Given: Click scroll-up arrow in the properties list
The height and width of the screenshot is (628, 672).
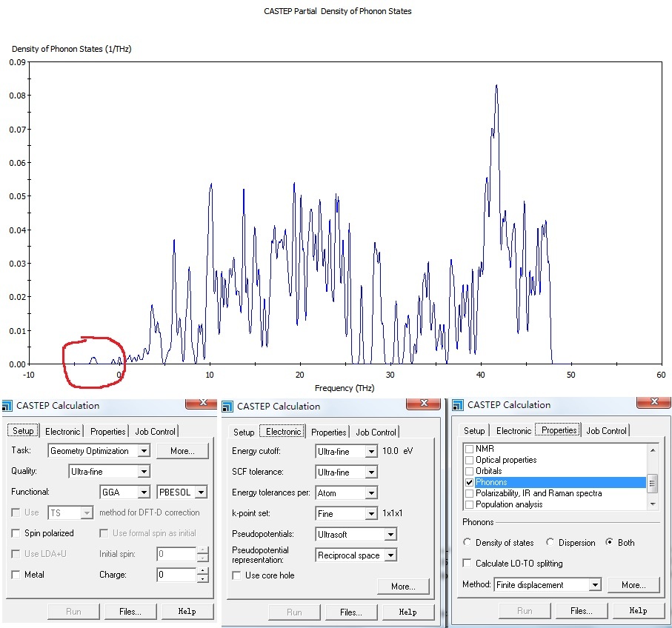Looking at the screenshot, I should (653, 450).
